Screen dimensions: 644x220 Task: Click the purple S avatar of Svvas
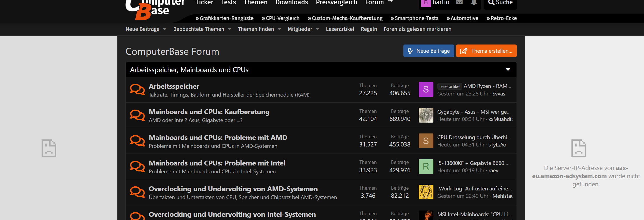pos(426,90)
